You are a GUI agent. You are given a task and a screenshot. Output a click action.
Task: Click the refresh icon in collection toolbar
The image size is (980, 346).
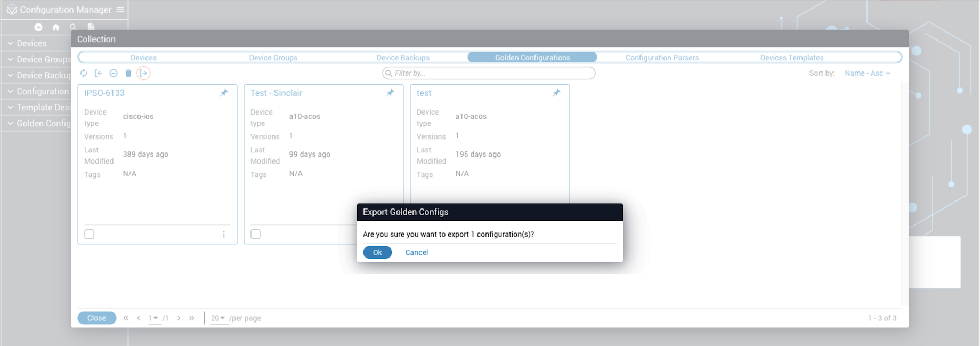[84, 73]
